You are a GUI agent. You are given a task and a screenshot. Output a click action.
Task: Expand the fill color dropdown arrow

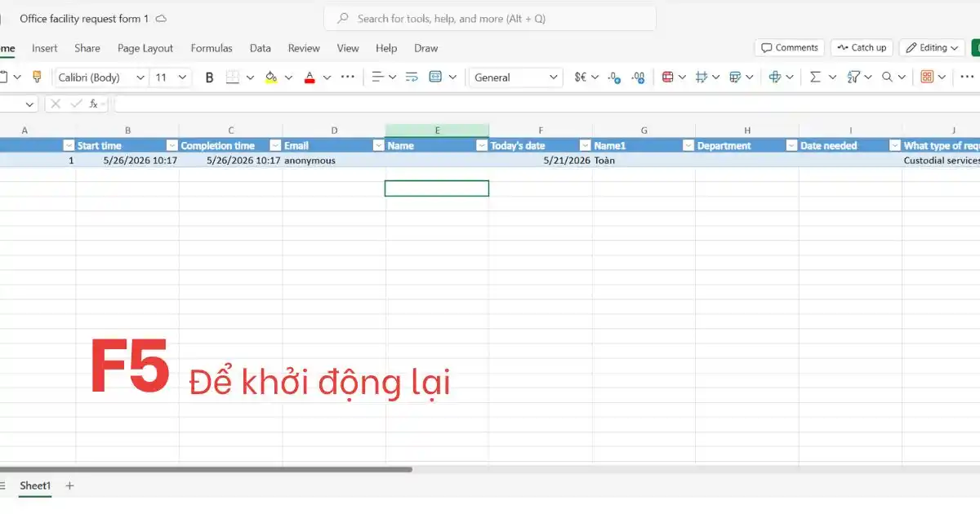[288, 78]
